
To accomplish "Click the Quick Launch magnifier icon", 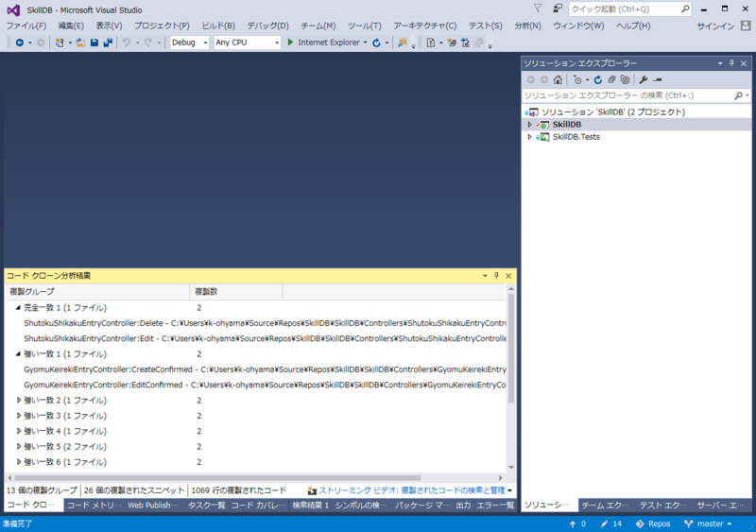I will pos(685,9).
